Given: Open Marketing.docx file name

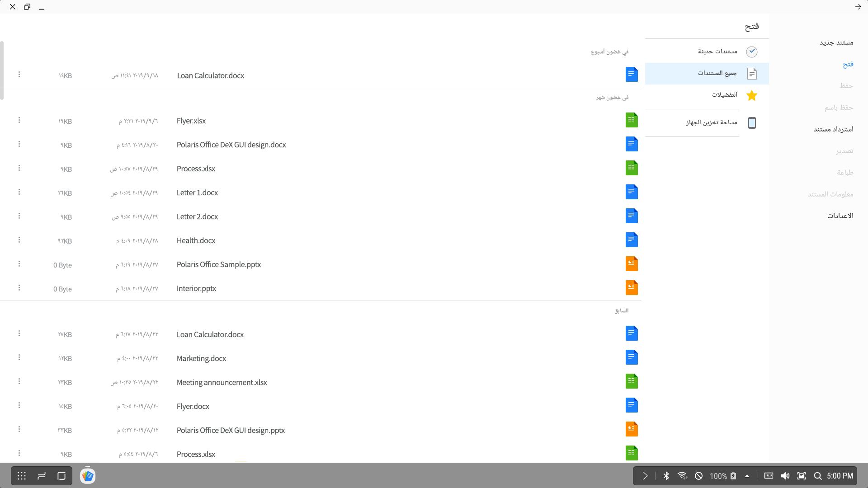Looking at the screenshot, I should pyautogui.click(x=201, y=358).
